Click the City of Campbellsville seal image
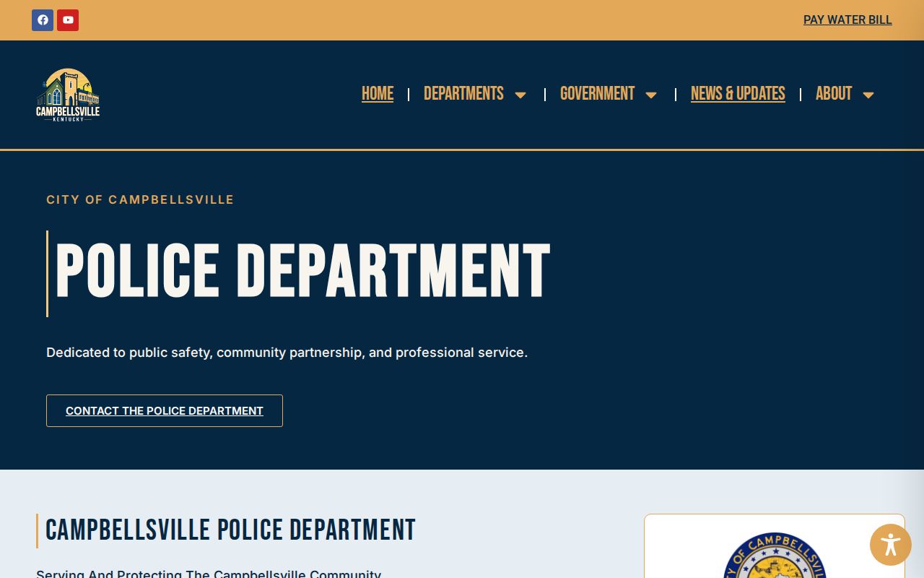 (775, 556)
